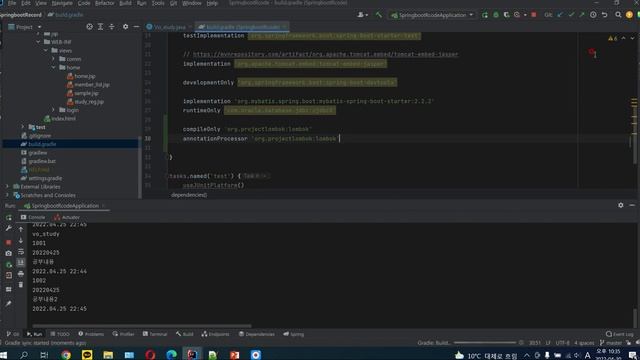The image size is (640, 360).
Task: Open the Console tab in Run panel
Action: [x=33, y=217]
